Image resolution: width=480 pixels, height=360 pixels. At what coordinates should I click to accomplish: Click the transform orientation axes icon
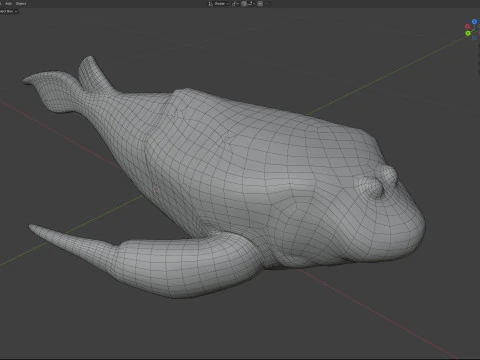(x=211, y=4)
